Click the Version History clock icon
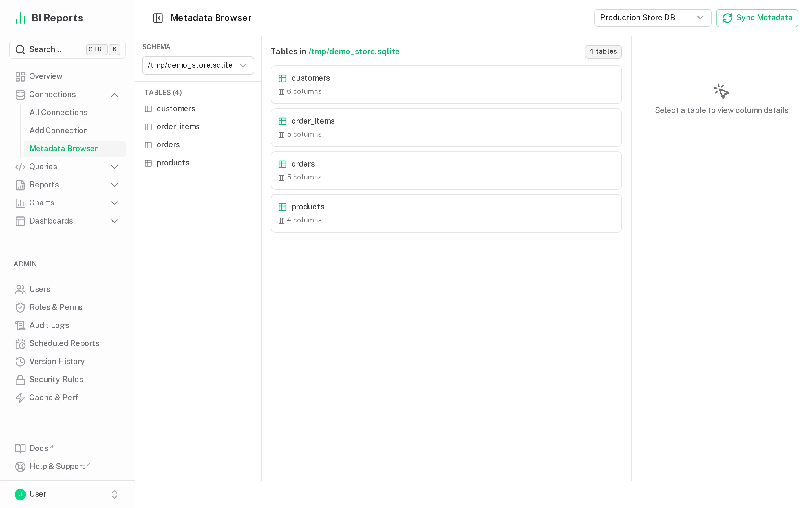 [20, 362]
